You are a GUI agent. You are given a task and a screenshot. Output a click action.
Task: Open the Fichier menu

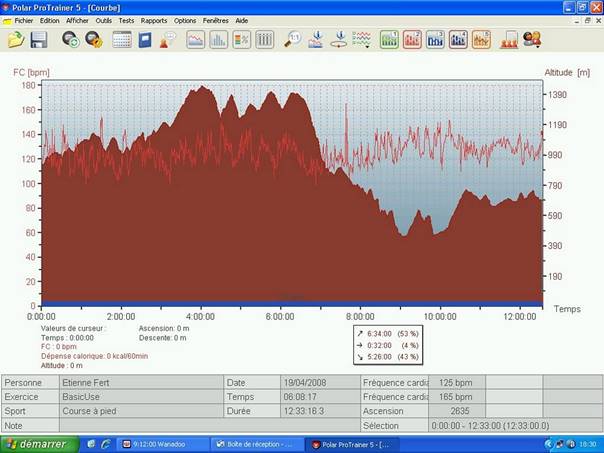click(x=24, y=20)
